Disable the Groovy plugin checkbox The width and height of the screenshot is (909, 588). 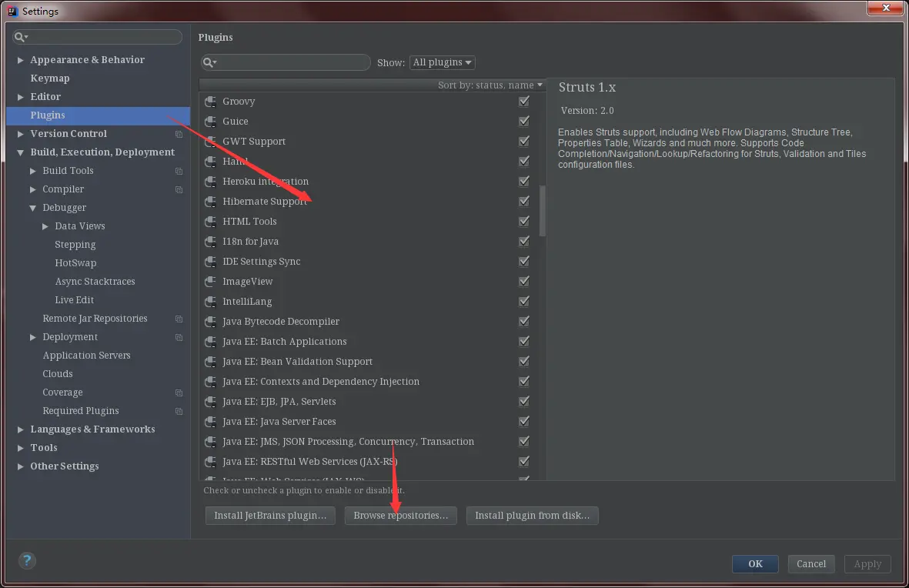pyautogui.click(x=524, y=101)
